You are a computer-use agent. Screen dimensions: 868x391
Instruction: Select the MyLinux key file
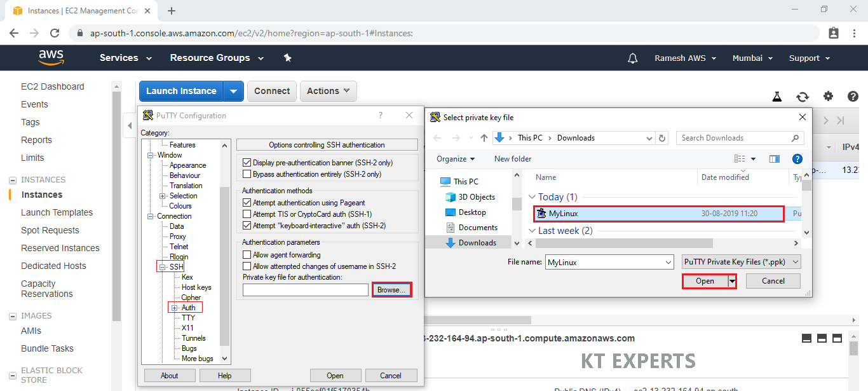(x=658, y=214)
